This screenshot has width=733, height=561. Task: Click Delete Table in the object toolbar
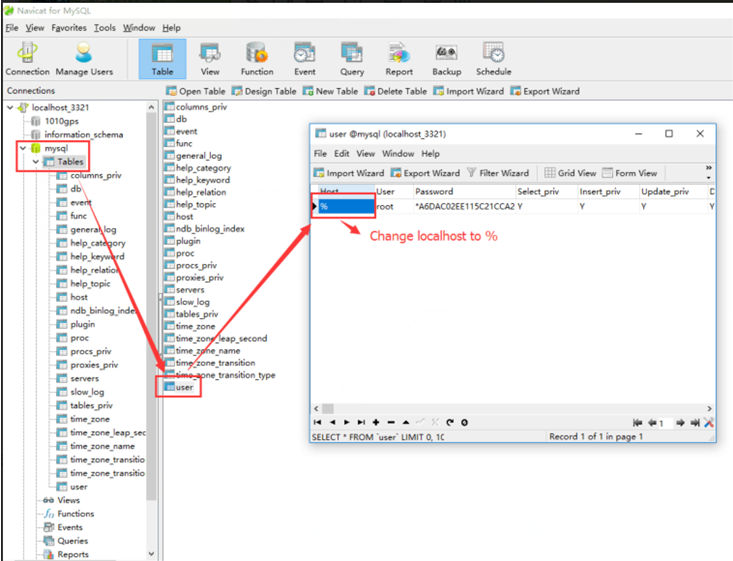(x=395, y=91)
